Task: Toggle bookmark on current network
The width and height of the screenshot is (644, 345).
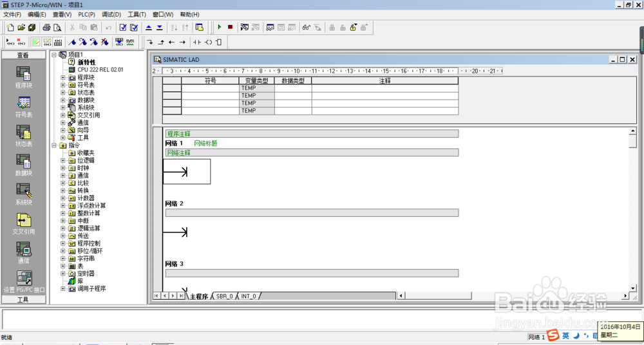Action: point(72,42)
